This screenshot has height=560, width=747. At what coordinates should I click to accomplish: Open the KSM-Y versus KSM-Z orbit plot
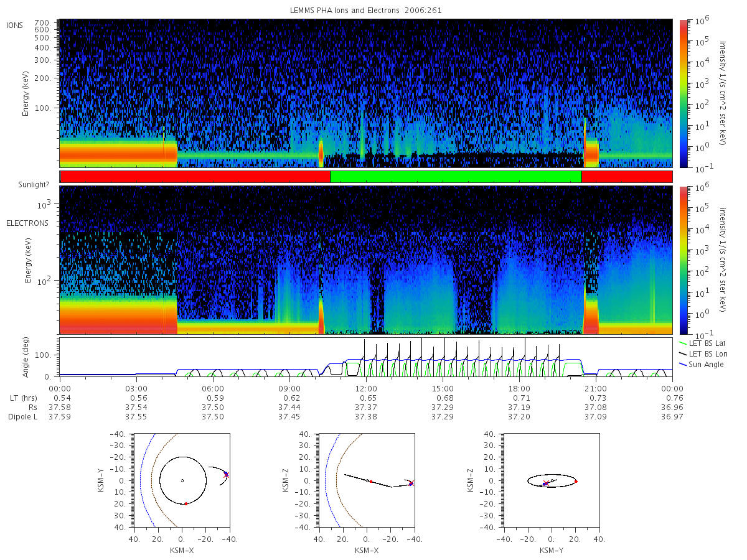(552, 480)
